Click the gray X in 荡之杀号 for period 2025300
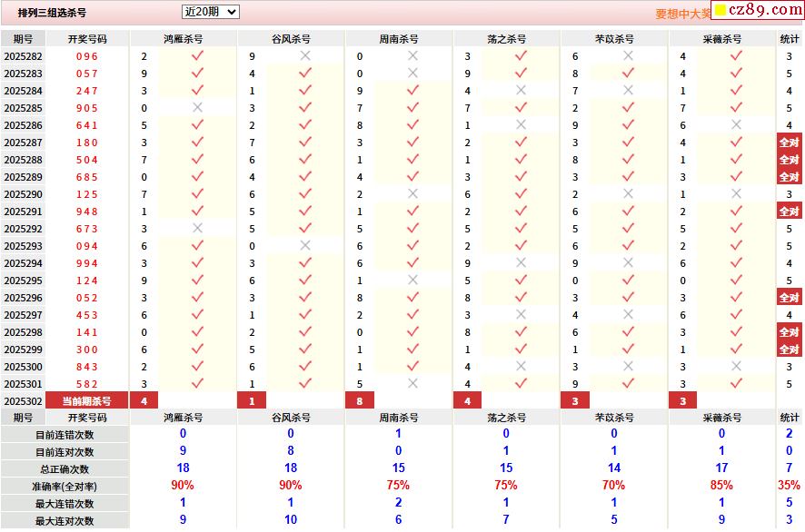The image size is (805, 532). click(x=521, y=366)
